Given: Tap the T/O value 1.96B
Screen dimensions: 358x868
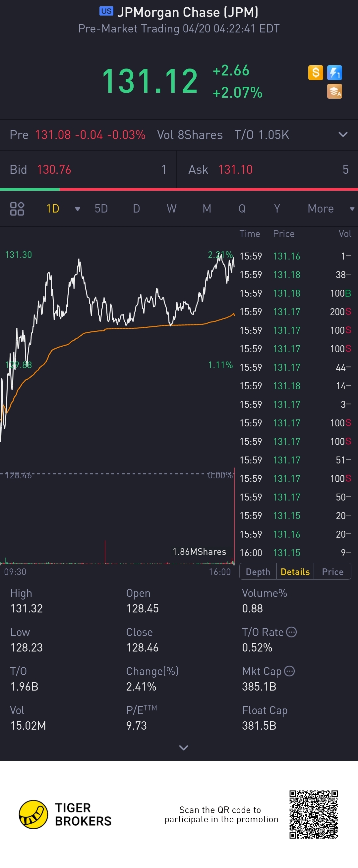Looking at the screenshot, I should pos(24,687).
